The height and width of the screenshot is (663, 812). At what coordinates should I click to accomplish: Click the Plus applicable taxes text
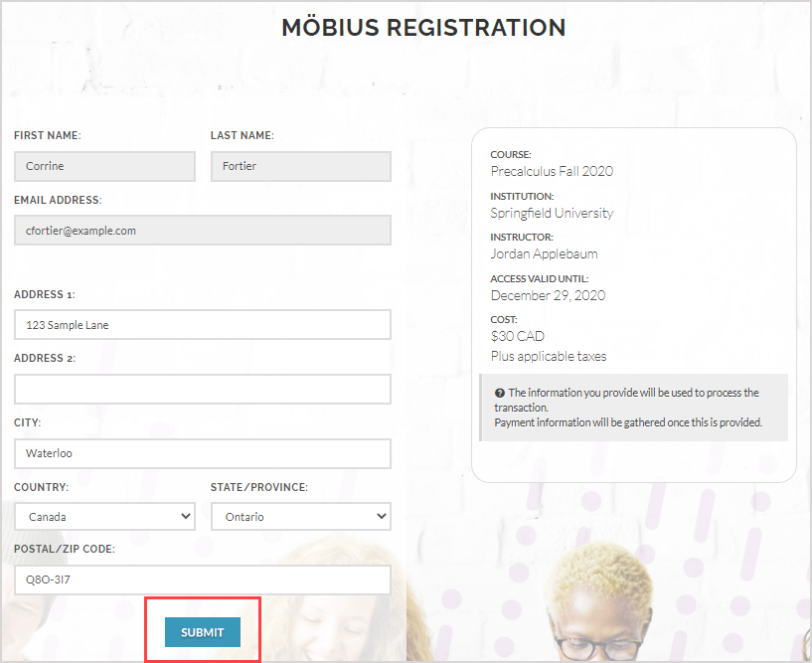(548, 356)
